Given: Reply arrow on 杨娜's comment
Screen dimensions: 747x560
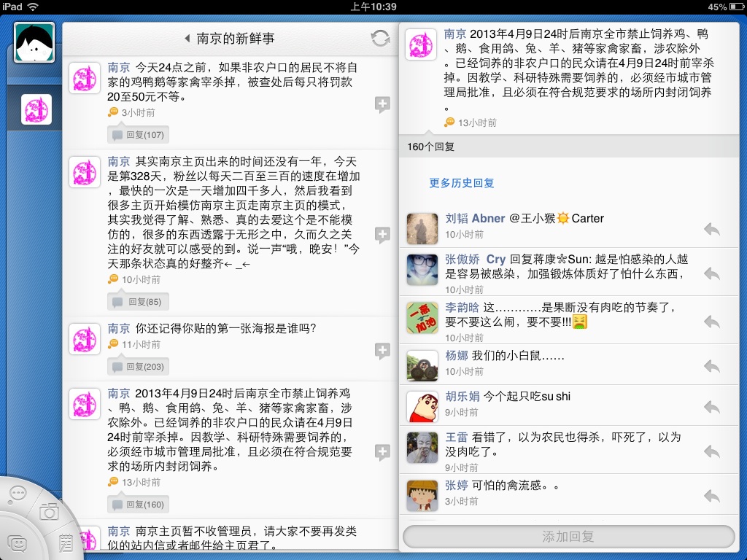Looking at the screenshot, I should 712,366.
